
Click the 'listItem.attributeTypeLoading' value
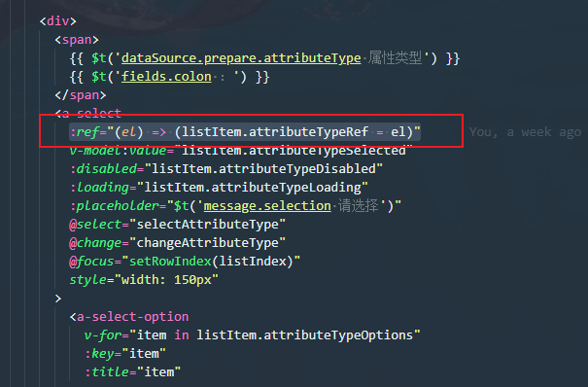point(253,187)
